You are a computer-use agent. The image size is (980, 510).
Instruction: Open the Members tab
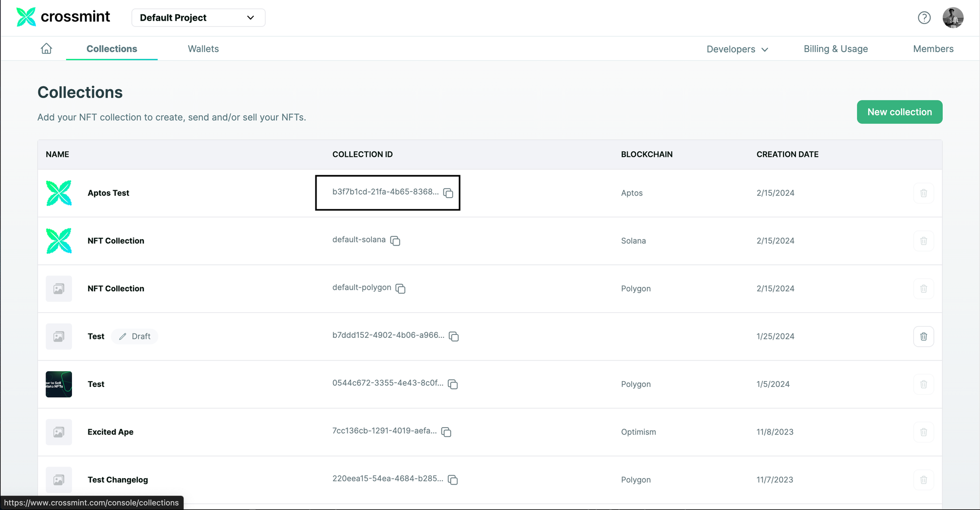click(933, 49)
